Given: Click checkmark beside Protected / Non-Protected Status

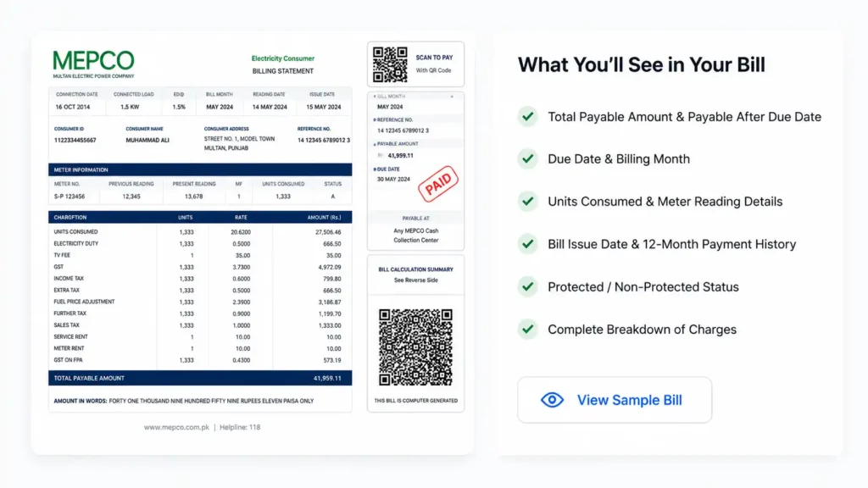Looking at the screenshot, I should pos(528,286).
